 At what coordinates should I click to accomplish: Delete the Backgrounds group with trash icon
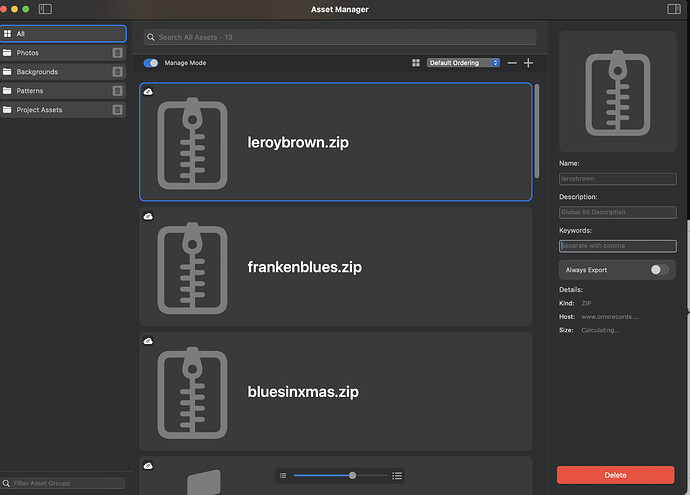[x=117, y=72]
